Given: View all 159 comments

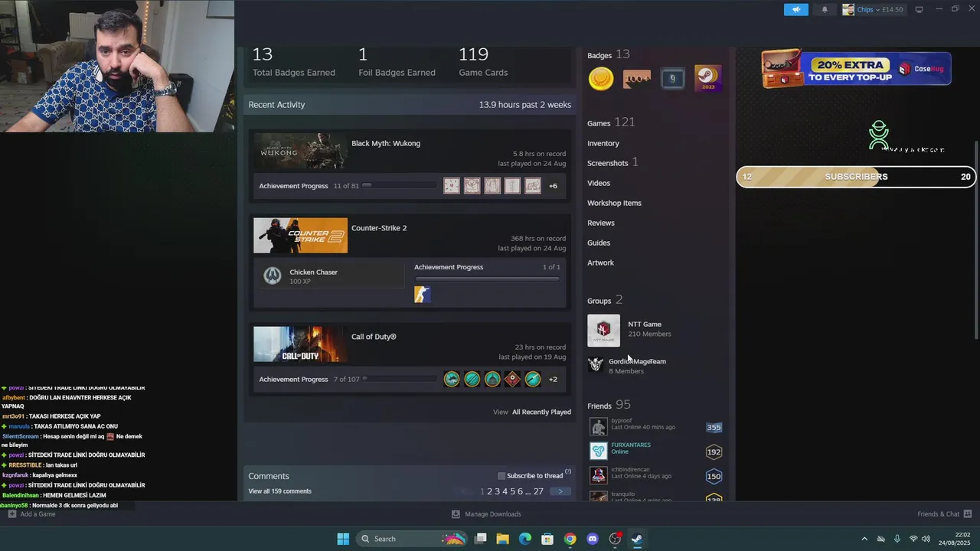Looking at the screenshot, I should [x=279, y=491].
